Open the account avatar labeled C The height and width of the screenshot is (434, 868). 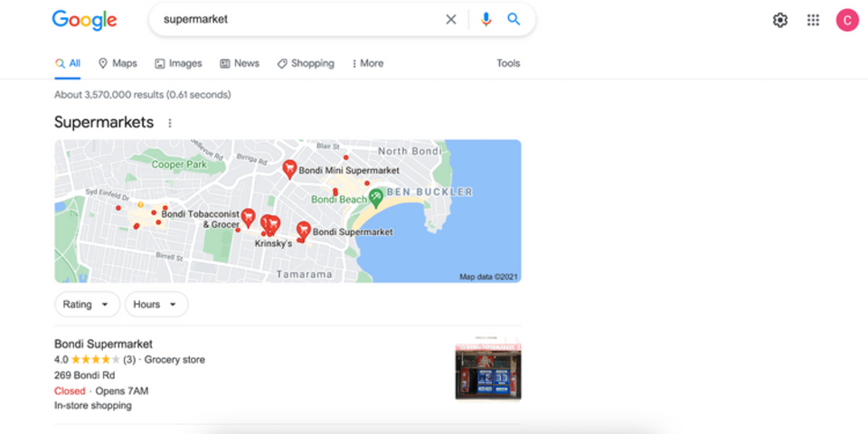point(847,20)
